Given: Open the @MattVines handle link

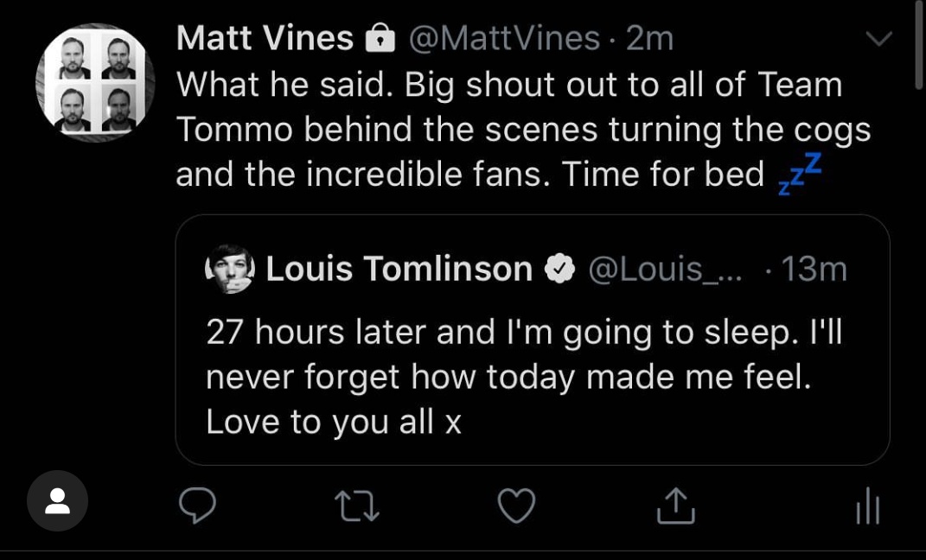Looking at the screenshot, I should 503,38.
